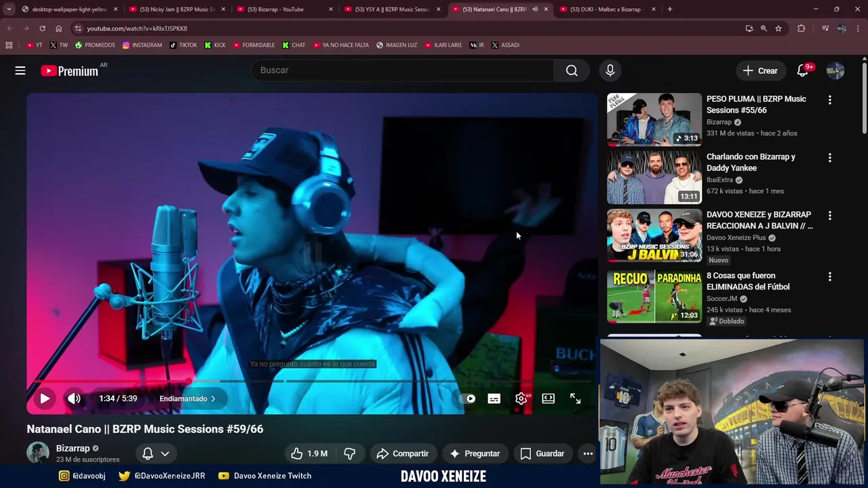
Task: Toggle autoplay switch in player
Action: (467, 399)
